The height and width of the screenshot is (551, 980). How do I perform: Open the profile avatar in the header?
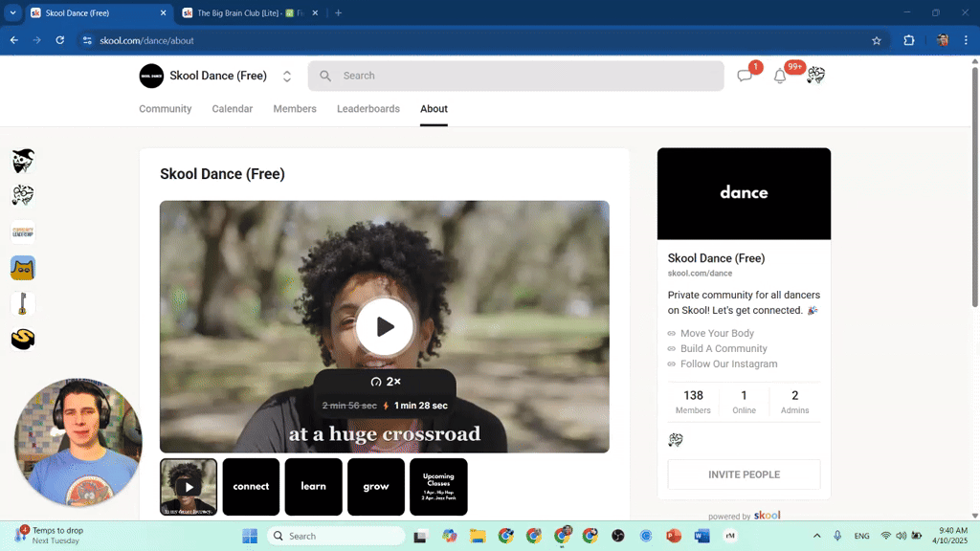pyautogui.click(x=815, y=76)
